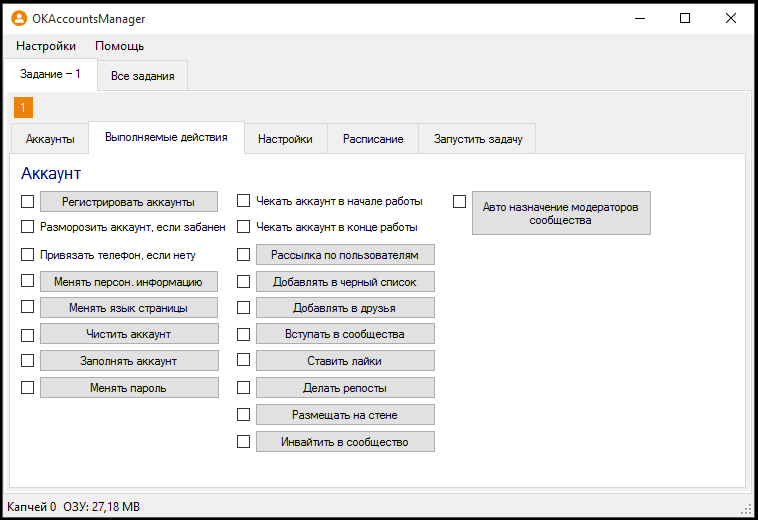Click the Рассылка по пользователям button

pyautogui.click(x=345, y=255)
